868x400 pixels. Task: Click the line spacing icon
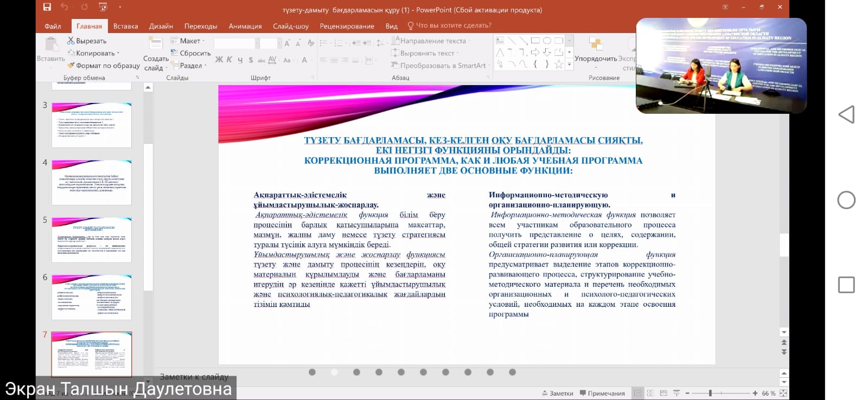[380, 43]
